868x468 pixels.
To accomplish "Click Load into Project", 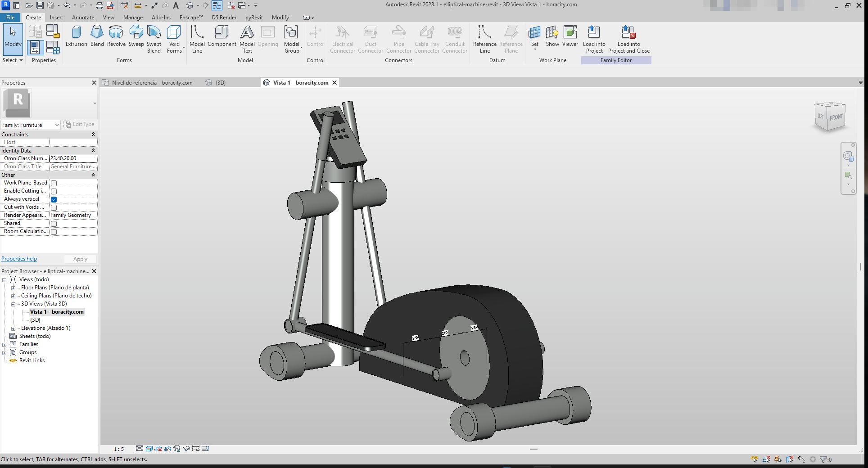I will [x=594, y=39].
